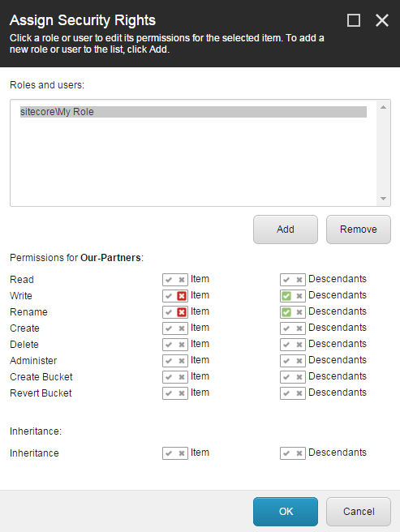
Task: Deny Delete permission for descendants
Action: point(299,345)
